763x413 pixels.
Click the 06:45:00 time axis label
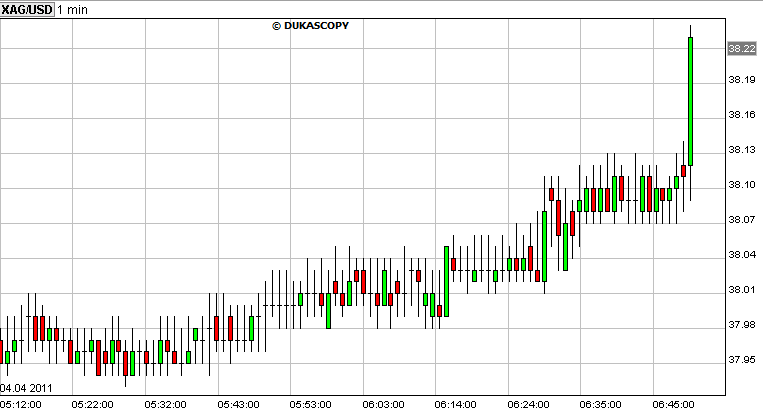coord(673,404)
